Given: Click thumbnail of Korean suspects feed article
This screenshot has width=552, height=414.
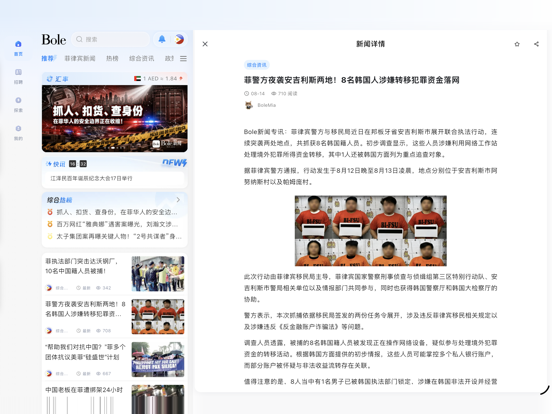Looking at the screenshot, I should [x=158, y=316].
